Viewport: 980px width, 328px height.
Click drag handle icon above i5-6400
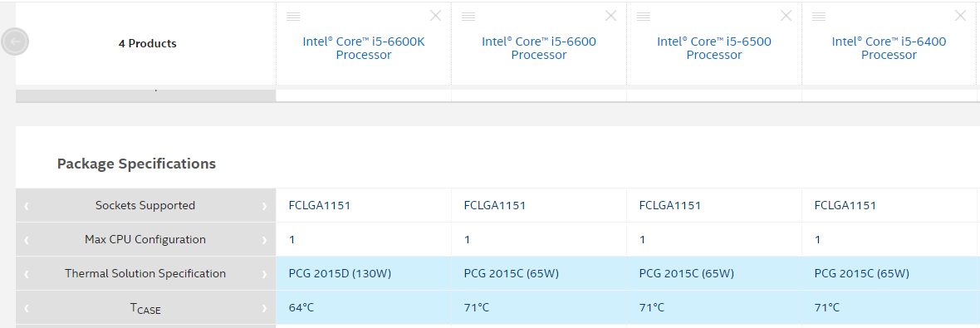[819, 17]
